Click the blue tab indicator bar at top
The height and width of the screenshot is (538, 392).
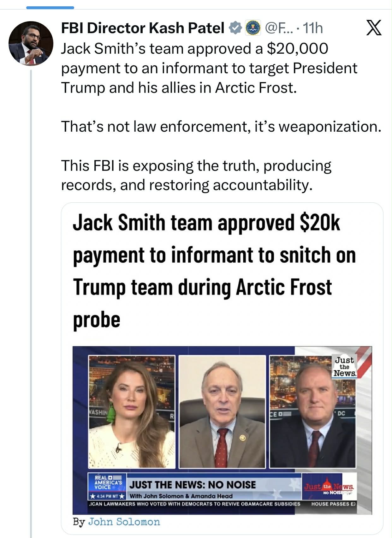(50, 8)
